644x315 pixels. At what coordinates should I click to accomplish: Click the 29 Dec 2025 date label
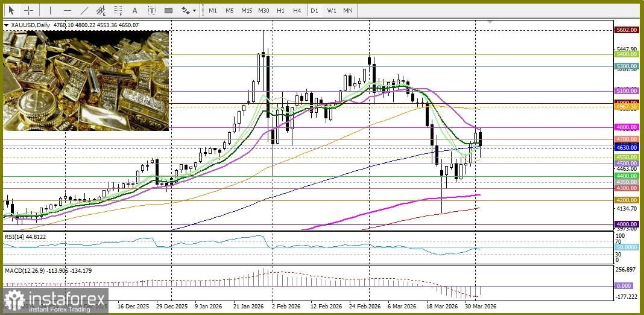pyautogui.click(x=172, y=307)
